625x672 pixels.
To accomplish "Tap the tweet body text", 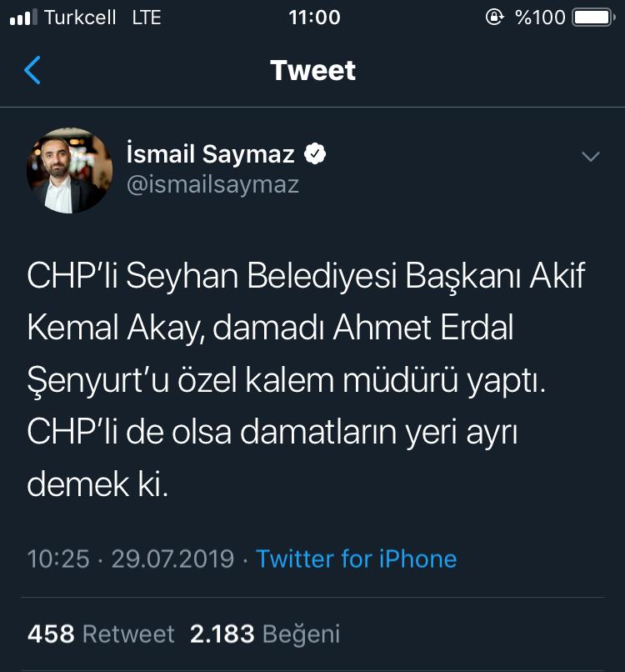I will coord(307,380).
